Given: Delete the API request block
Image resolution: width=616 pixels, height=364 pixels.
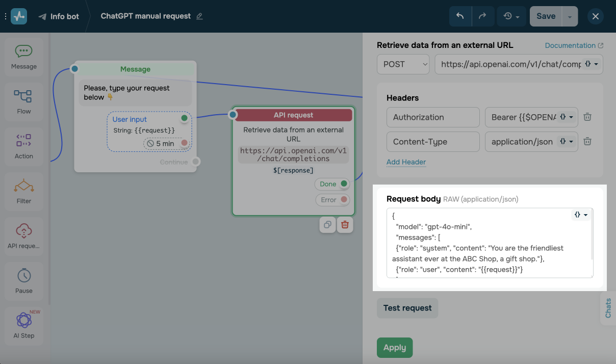Looking at the screenshot, I should 345,224.
